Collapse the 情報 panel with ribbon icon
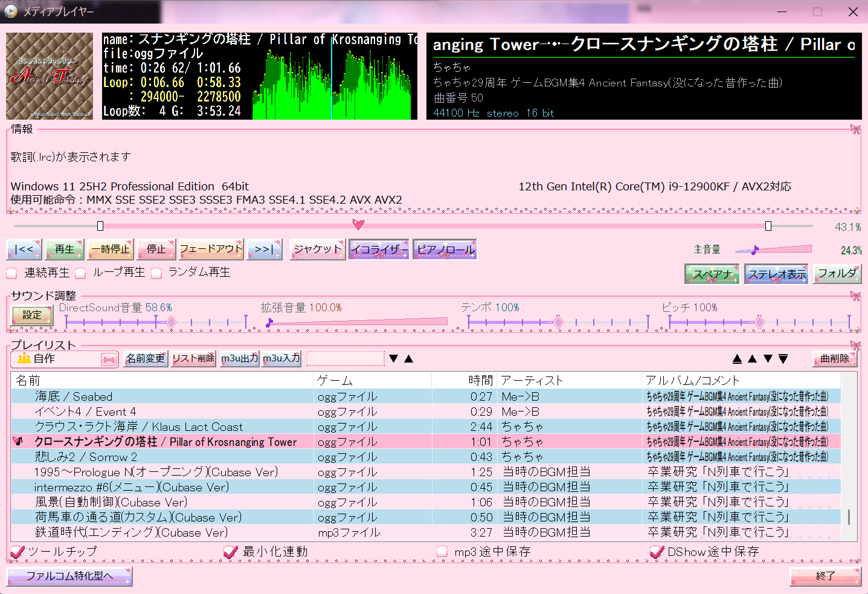 [x=855, y=129]
